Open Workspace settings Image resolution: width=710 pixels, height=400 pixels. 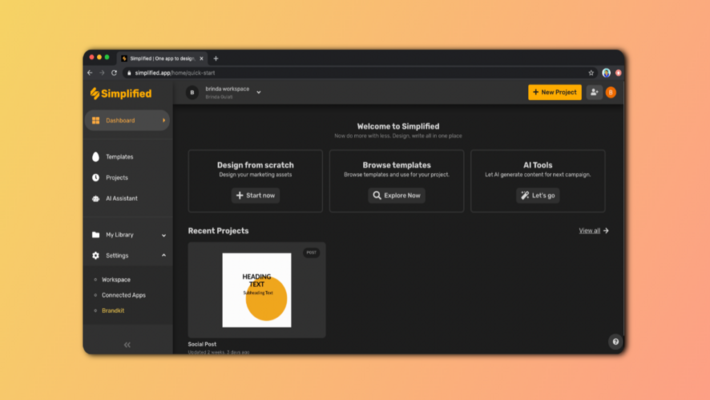[116, 280]
